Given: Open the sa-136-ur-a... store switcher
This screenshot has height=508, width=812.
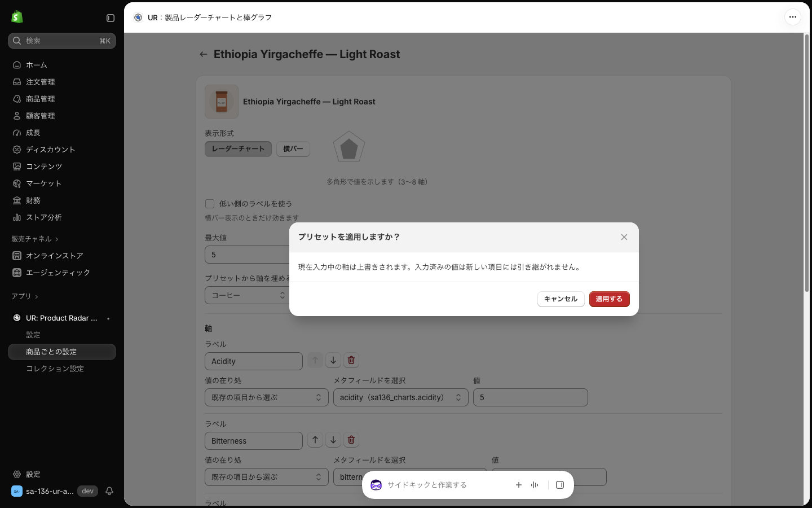Looking at the screenshot, I should pyautogui.click(x=54, y=491).
